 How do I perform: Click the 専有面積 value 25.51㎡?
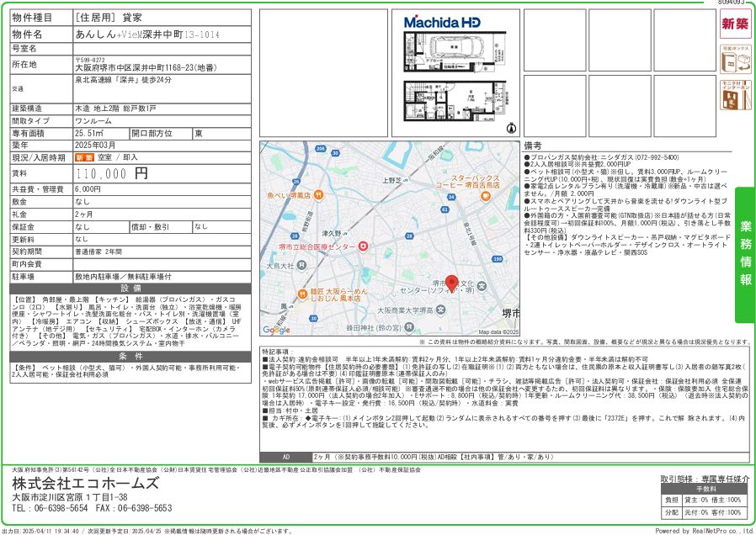(x=89, y=134)
